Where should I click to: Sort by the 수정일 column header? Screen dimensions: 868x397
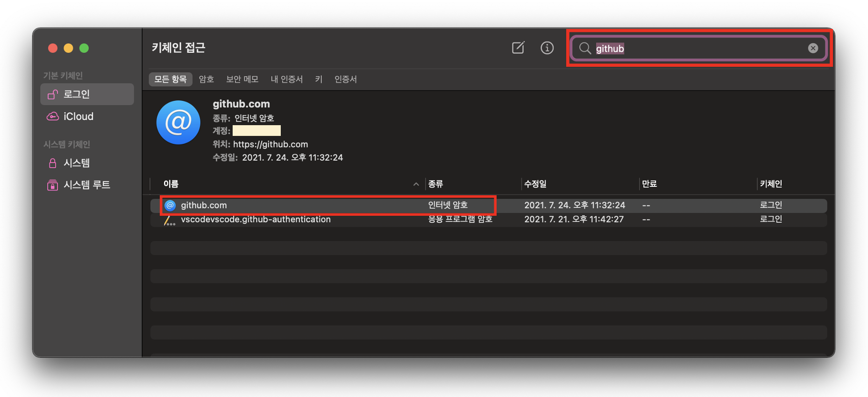(535, 184)
